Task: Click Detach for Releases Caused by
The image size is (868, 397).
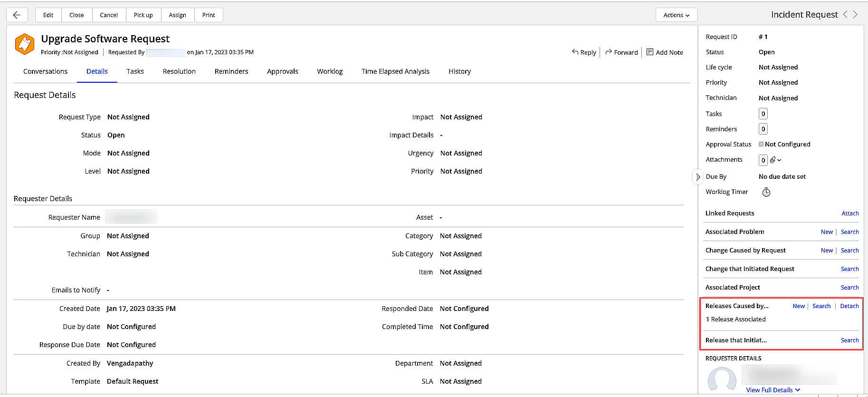Action: (849, 306)
